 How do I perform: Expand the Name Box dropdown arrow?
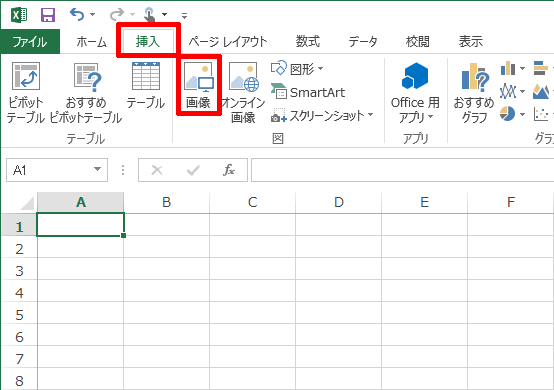click(x=97, y=170)
